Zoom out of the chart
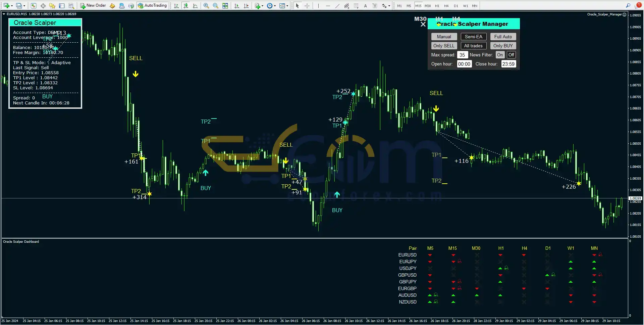644x325 pixels. (x=216, y=6)
